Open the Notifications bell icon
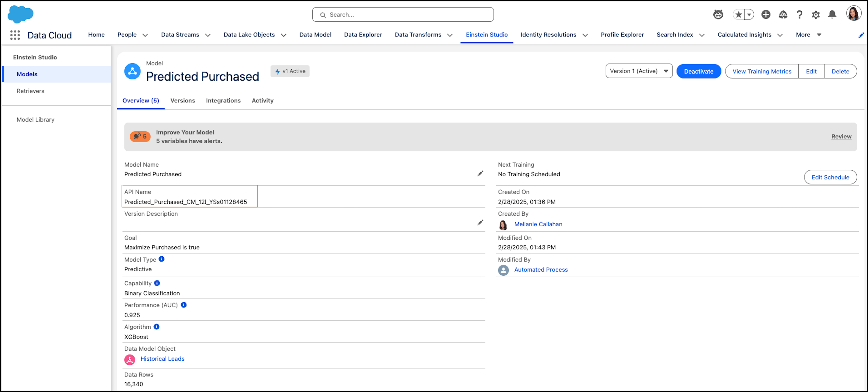The width and height of the screenshot is (868, 392). 832,15
